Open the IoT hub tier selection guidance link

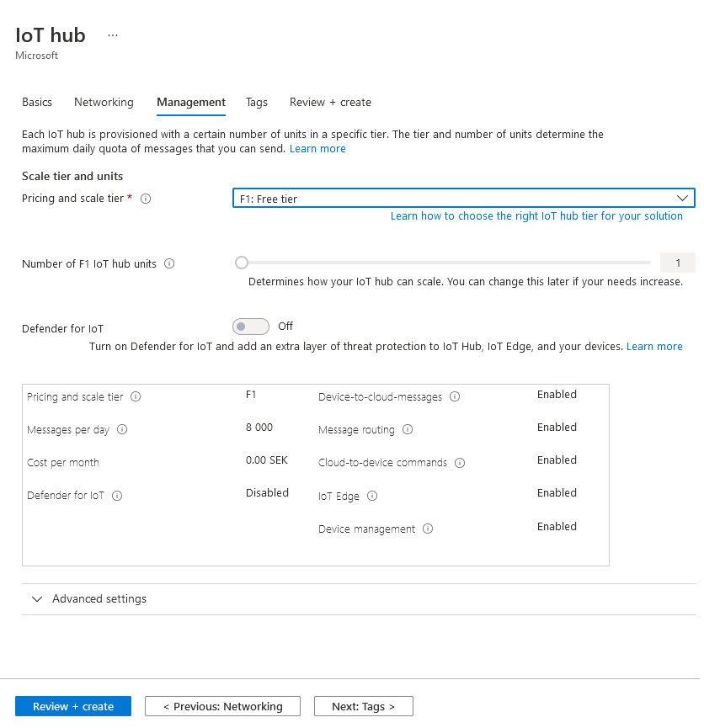[x=536, y=216]
